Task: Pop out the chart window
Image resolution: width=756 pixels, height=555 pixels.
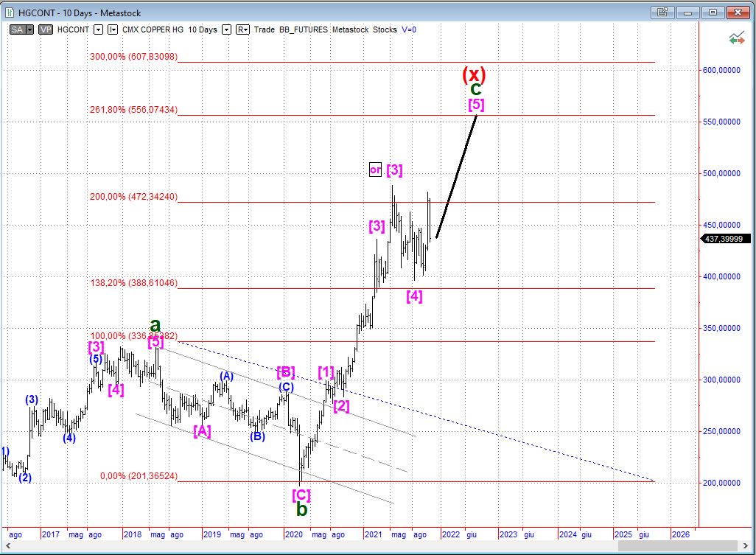Action: pos(663,13)
